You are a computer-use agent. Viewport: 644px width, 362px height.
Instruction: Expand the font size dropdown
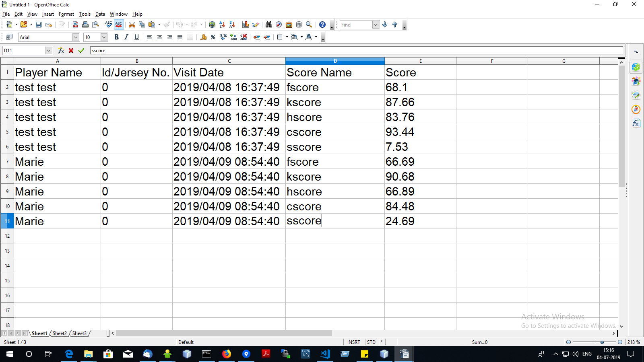(x=104, y=37)
